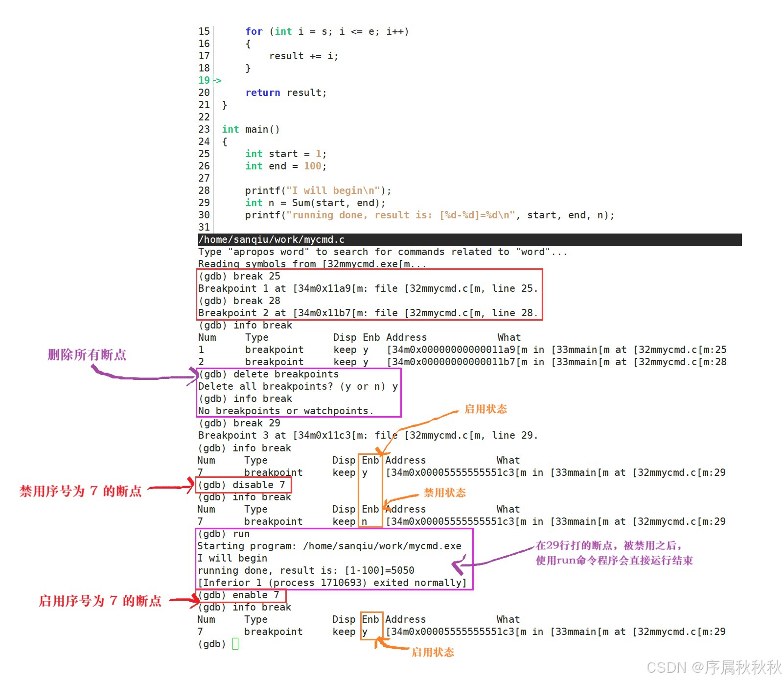
Task: Click the statement result += i; on line 17
Action: (303, 56)
